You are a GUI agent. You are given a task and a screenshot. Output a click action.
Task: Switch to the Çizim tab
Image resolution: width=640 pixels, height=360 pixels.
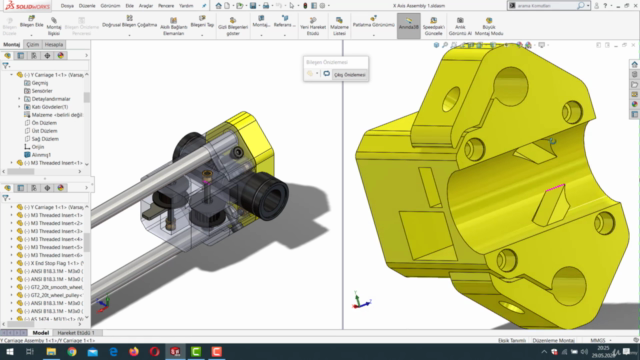pyautogui.click(x=33, y=44)
